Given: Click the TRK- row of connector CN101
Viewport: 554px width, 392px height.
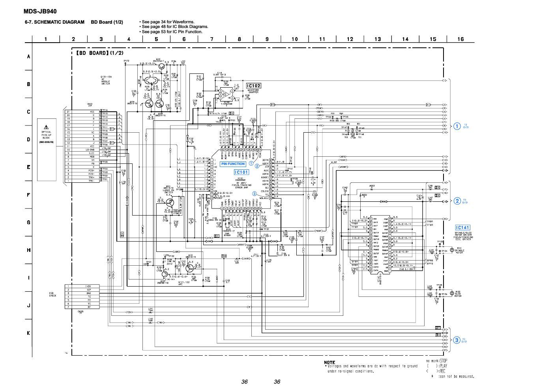Looking at the screenshot, I should [x=82, y=181].
